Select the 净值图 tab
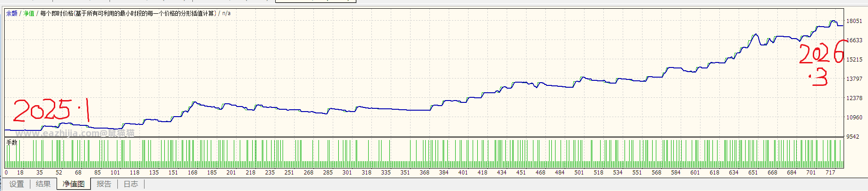Image resolution: width=868 pixels, height=191 pixels. pyautogui.click(x=74, y=184)
